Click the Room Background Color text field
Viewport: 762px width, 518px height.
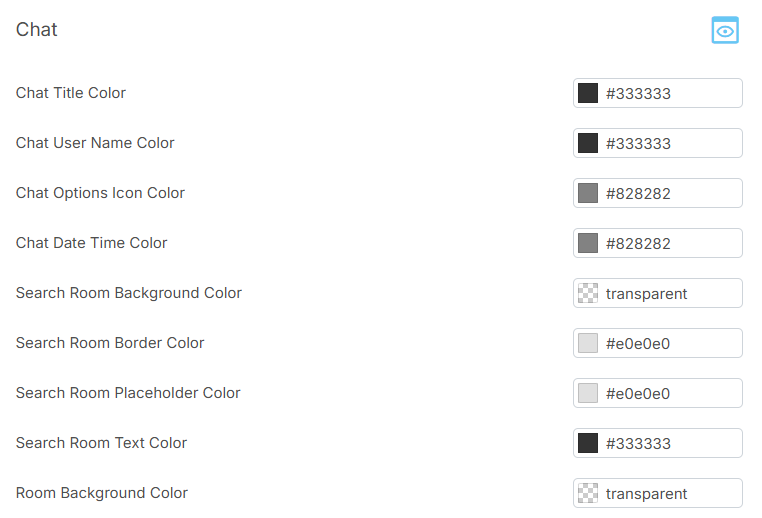tap(670, 493)
